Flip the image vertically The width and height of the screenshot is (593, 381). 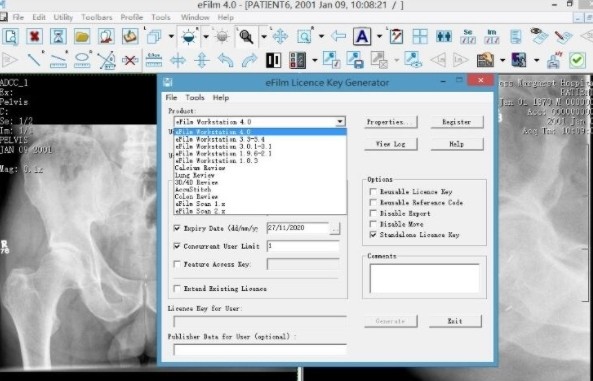202,60
